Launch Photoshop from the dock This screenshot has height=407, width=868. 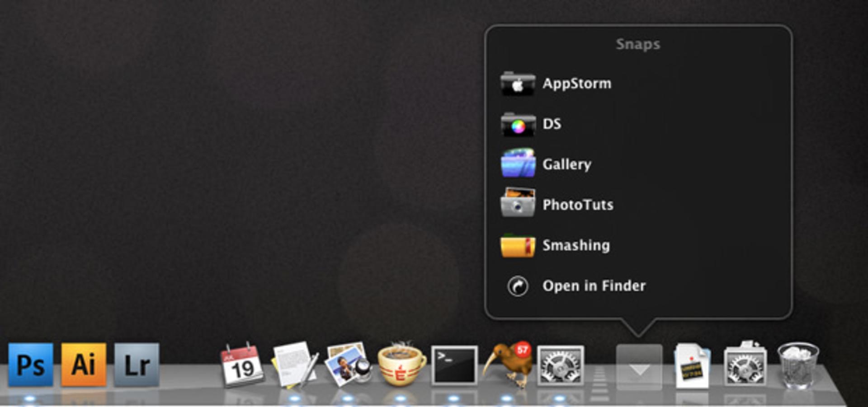31,365
